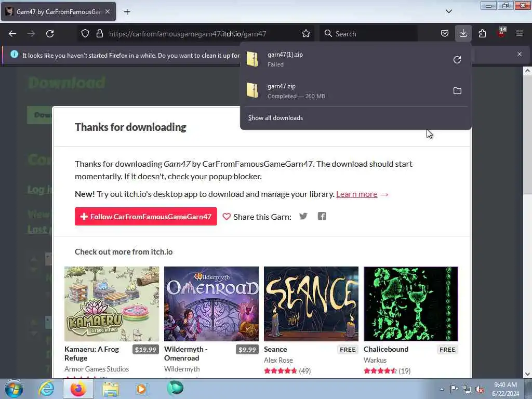Show garn47.zip in its folder
The image size is (532, 399).
pos(457,91)
